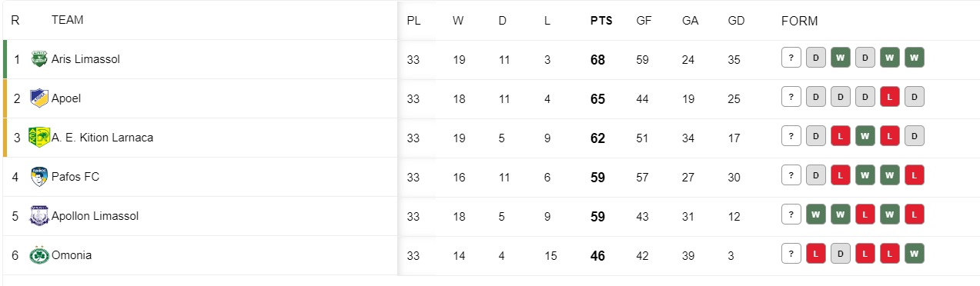Click the Apoel club crest icon
Viewport: 980px width, 286px height.
pyautogui.click(x=38, y=98)
